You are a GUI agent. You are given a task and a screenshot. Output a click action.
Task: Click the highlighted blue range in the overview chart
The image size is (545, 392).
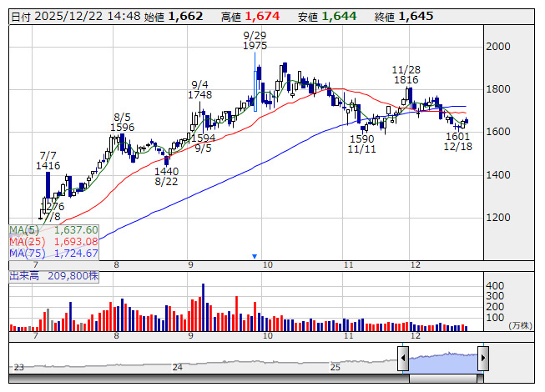[443, 361]
